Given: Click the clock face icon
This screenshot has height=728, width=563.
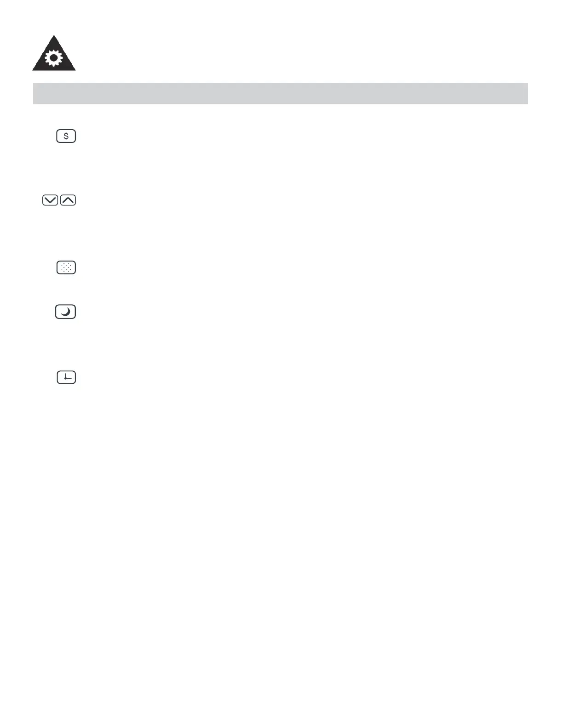Looking at the screenshot, I should pos(66,377).
